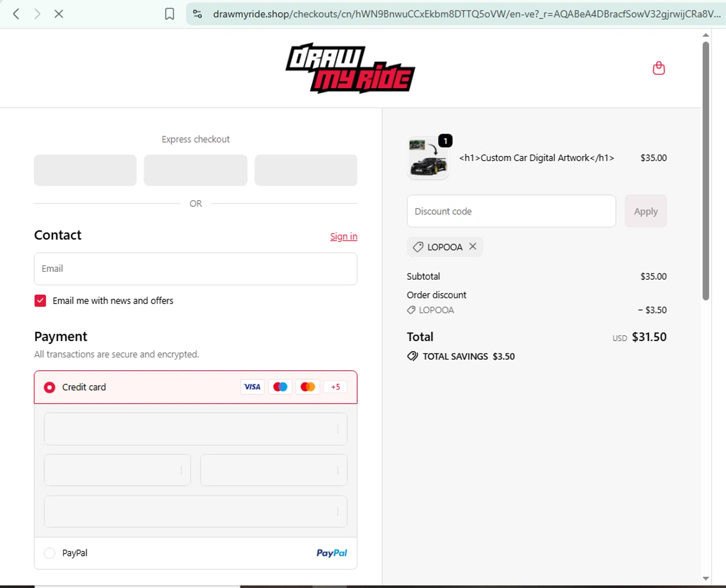
Task: Click the browser forward arrow
Action: (37, 14)
